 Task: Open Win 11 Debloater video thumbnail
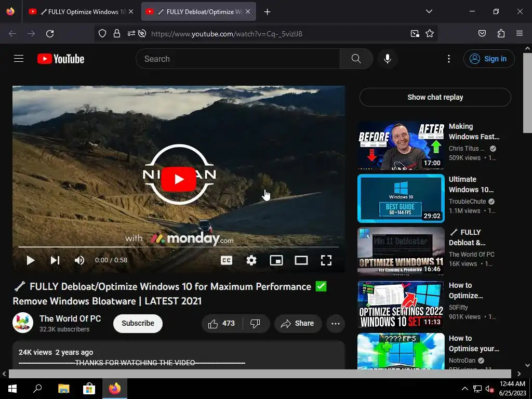(x=401, y=251)
